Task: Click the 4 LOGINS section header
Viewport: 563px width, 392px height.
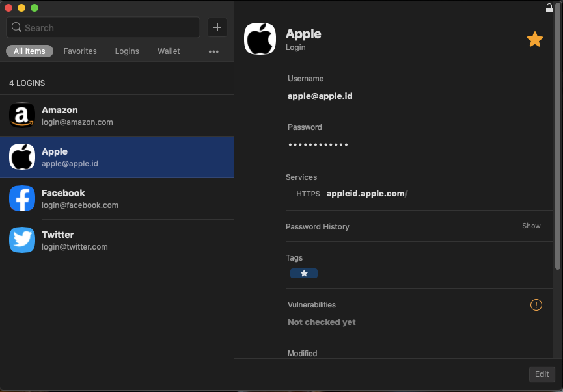Action: point(27,83)
